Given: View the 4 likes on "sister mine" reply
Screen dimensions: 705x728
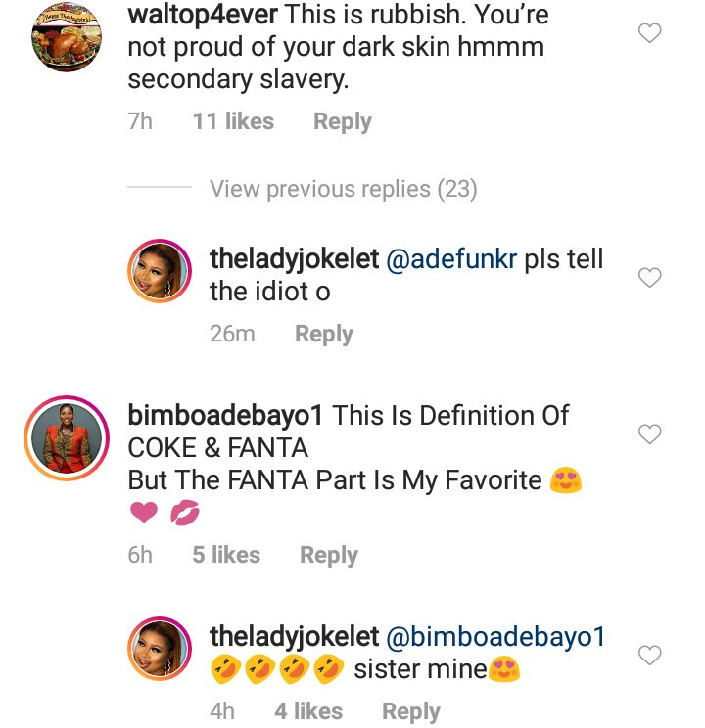Looking at the screenshot, I should tap(308, 711).
